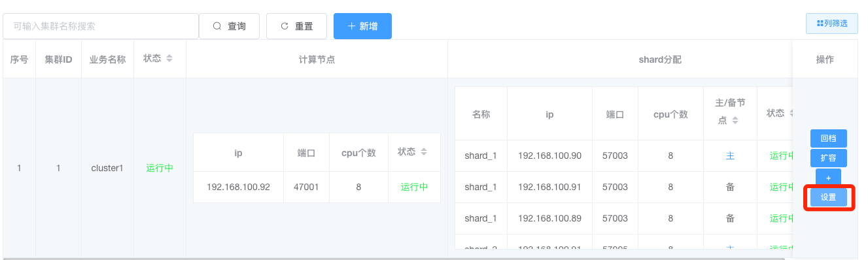Click the 查询 search button
Image resolution: width=868 pixels, height=260 pixels.
coord(229,26)
